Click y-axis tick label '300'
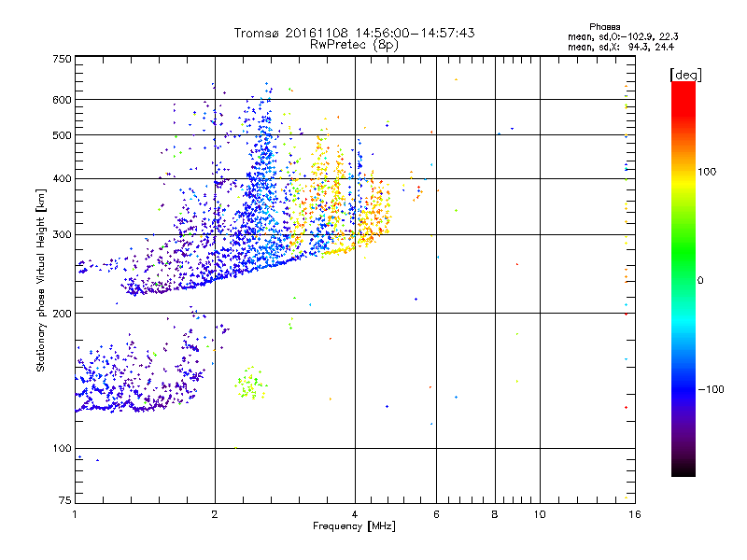Screen dimensions: 747x560 tap(62, 235)
